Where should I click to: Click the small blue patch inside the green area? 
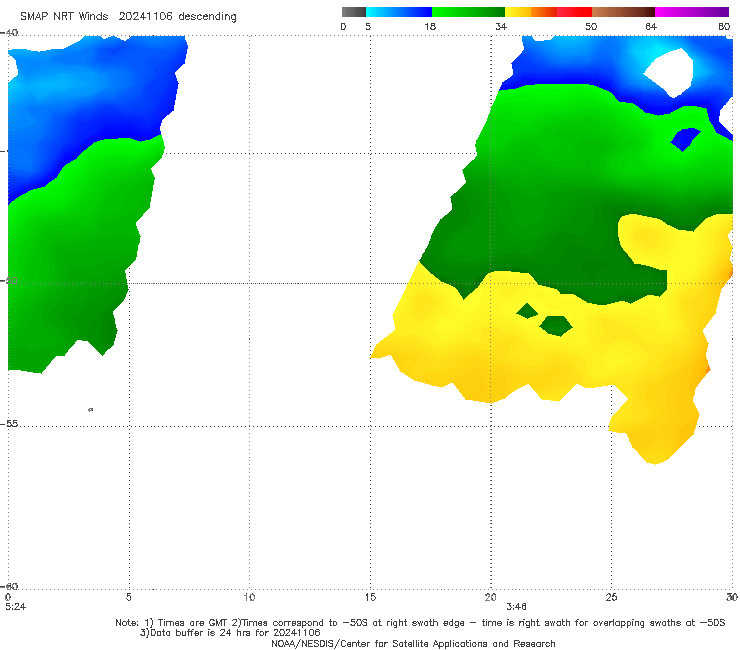coord(686,139)
